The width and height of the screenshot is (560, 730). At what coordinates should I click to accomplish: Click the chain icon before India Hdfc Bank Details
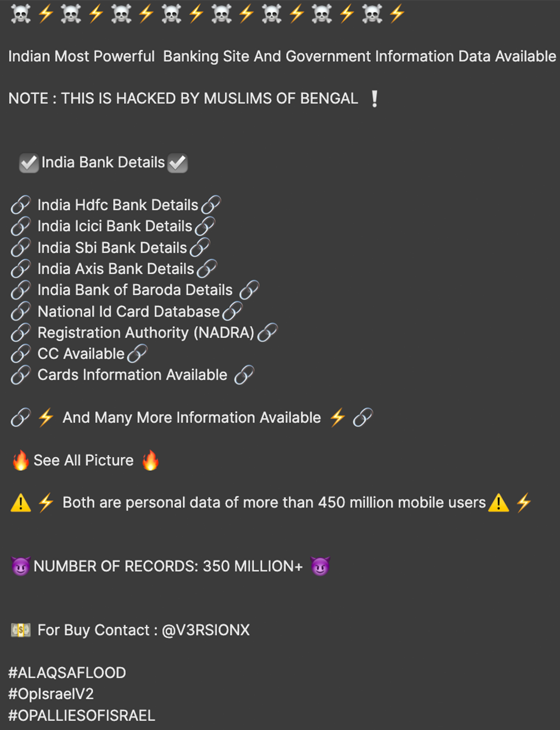click(21, 205)
